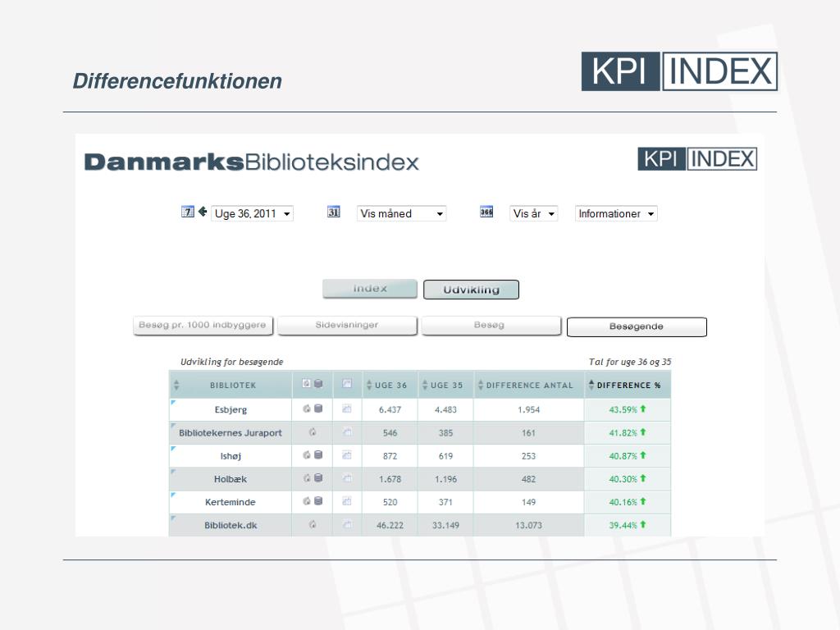Open the Informationer dropdown

pos(616,213)
